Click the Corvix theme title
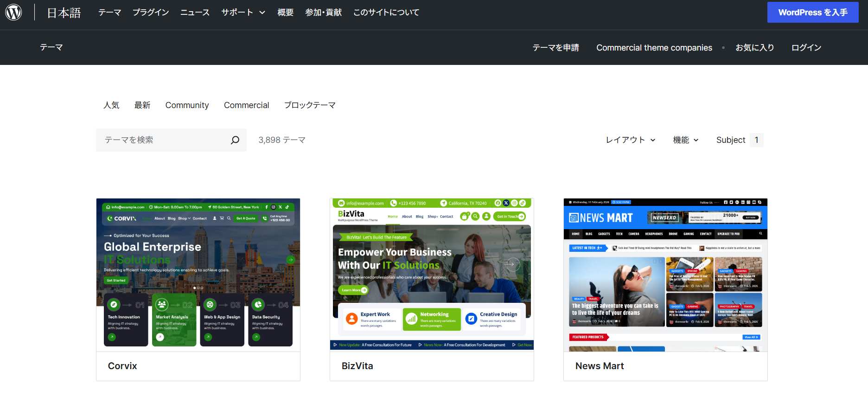 pos(122,366)
